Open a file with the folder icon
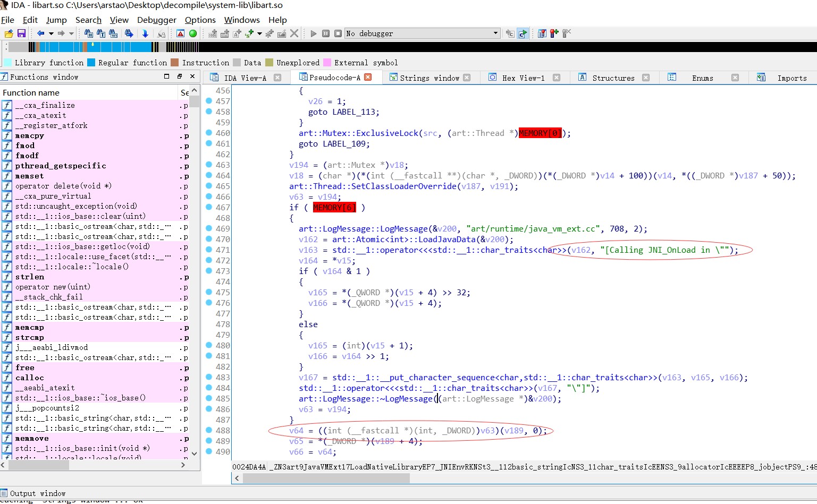Image resolution: width=817 pixels, height=504 pixels. [x=9, y=33]
